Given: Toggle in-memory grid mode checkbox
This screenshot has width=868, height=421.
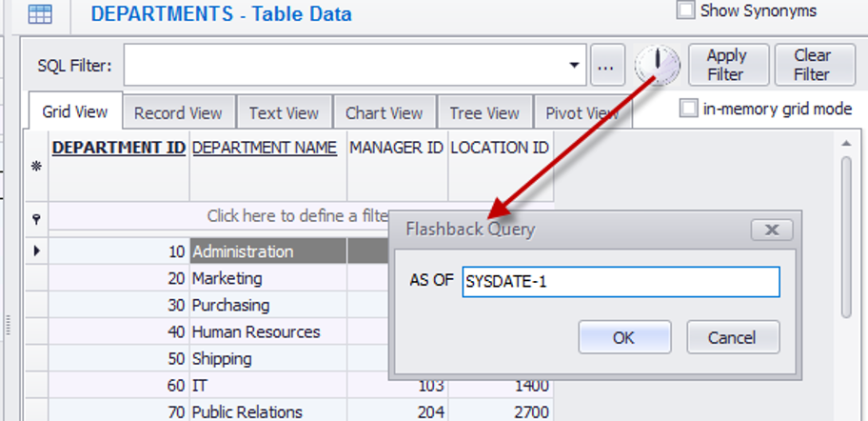Looking at the screenshot, I should [689, 109].
